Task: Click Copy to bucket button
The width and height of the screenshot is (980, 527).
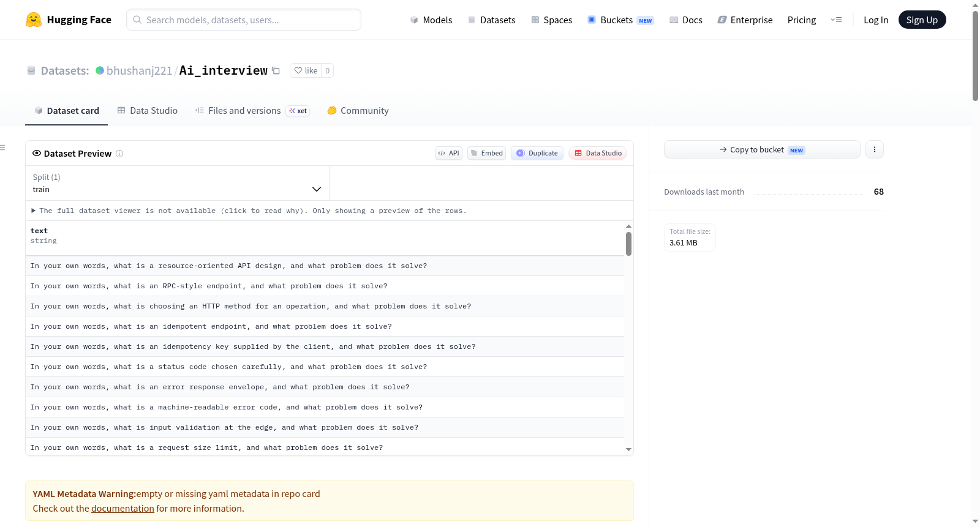Action: pyautogui.click(x=762, y=149)
